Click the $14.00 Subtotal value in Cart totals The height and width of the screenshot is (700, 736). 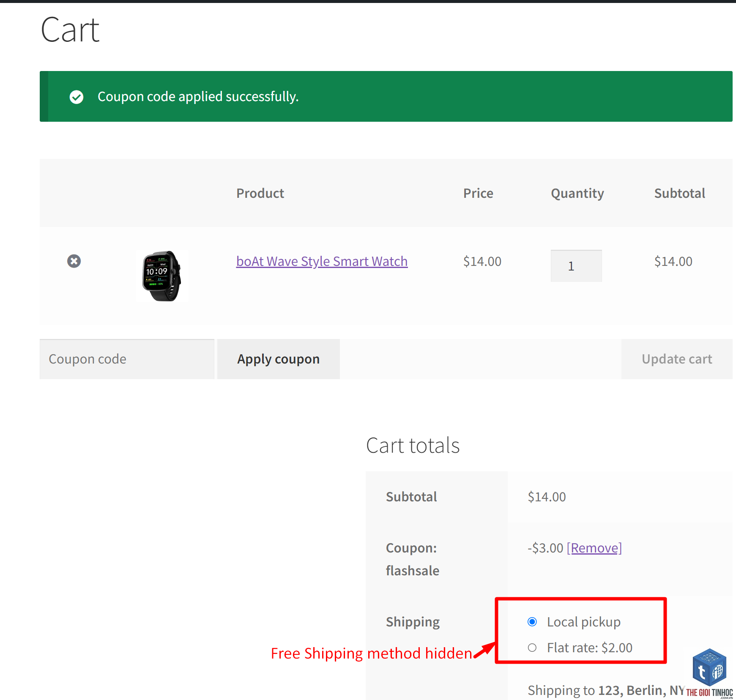pos(547,497)
